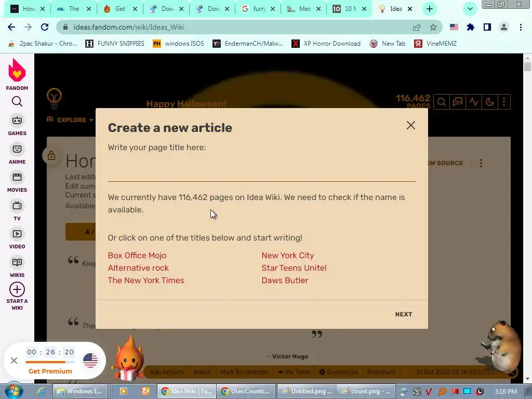This screenshot has width=532, height=399.
Task: Select the Box Office Mojo suggested title
Action: click(x=137, y=256)
